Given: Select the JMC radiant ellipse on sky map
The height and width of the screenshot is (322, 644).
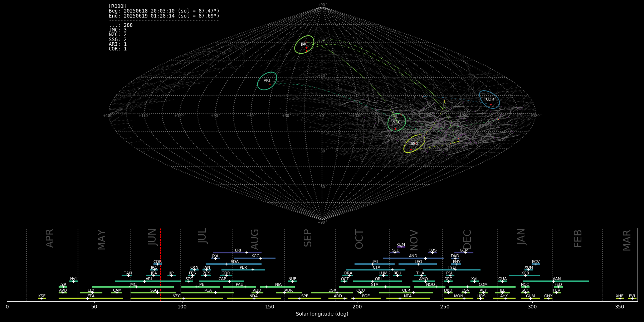Looking at the screenshot, I should 304,44.
